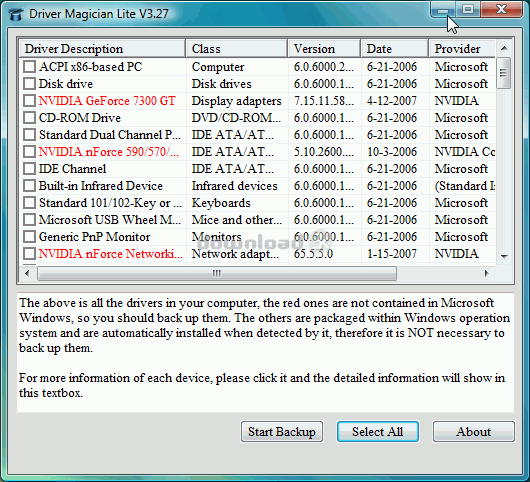Viewport: 530px width, 482px height.
Task: Tick the NVIDIA nForce Networking driver checkbox
Action: point(29,254)
